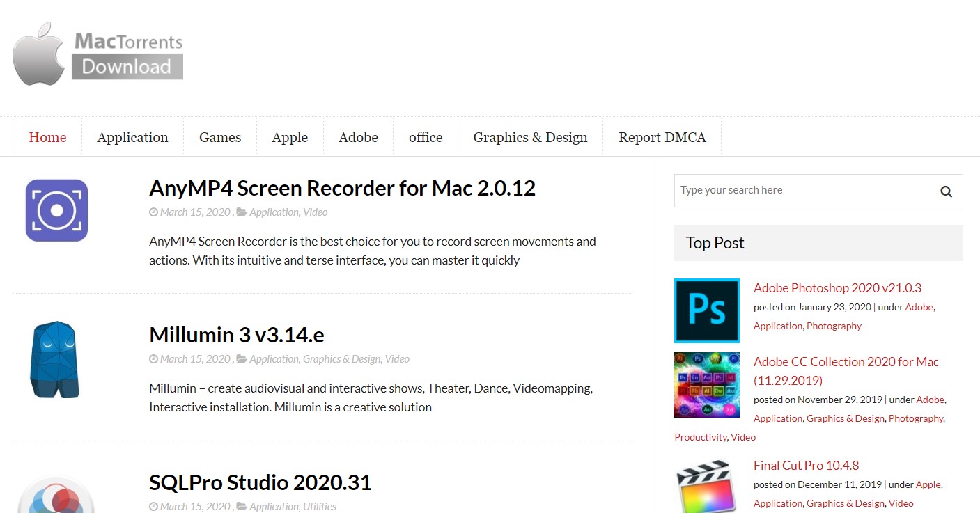Image resolution: width=980 pixels, height=513 pixels.
Task: Open Adobe CC Collection 2020 for Mac link
Action: (846, 371)
